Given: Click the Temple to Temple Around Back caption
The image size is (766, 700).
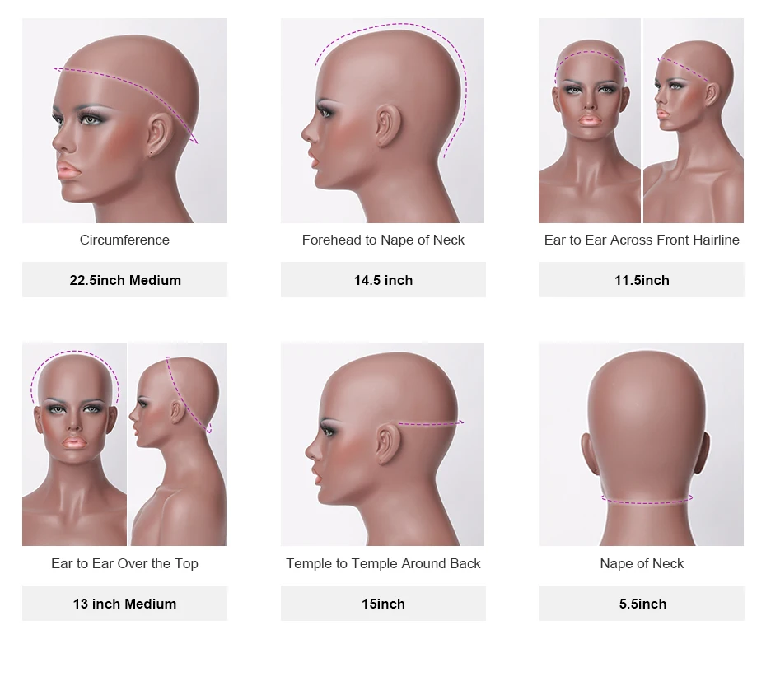Looking at the screenshot, I should tap(383, 563).
